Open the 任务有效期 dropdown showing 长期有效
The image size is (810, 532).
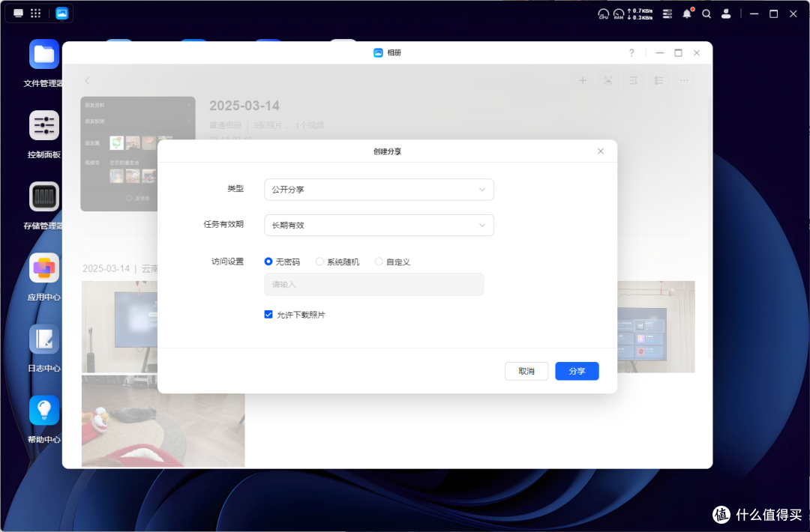pyautogui.click(x=379, y=225)
